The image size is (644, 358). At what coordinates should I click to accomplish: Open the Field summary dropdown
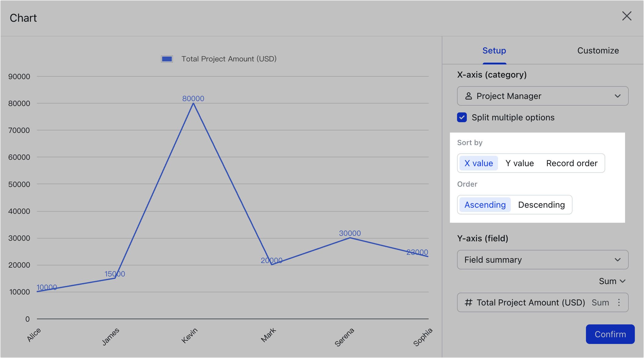click(x=543, y=260)
